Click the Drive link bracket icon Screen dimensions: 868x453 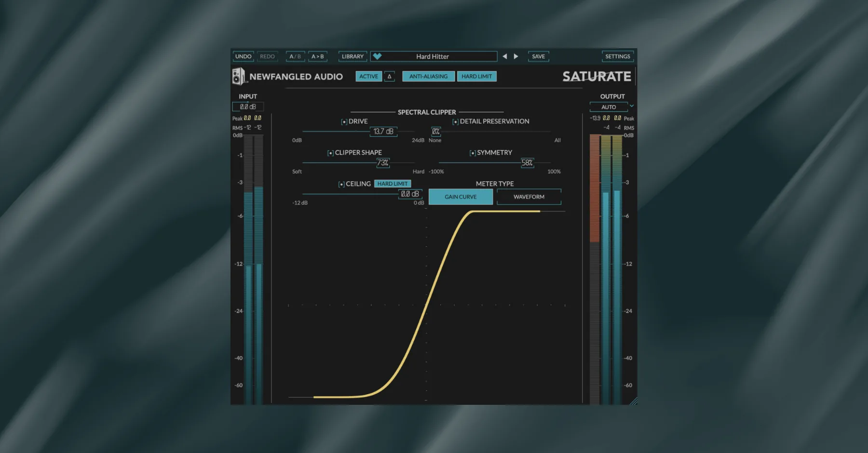[344, 122]
